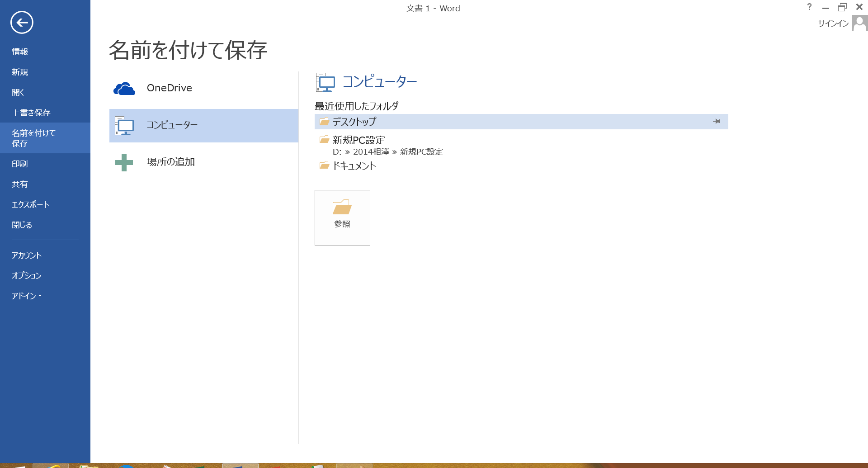Click the folder icon next to 新規PC設定
The image size is (868, 468).
[x=324, y=139]
